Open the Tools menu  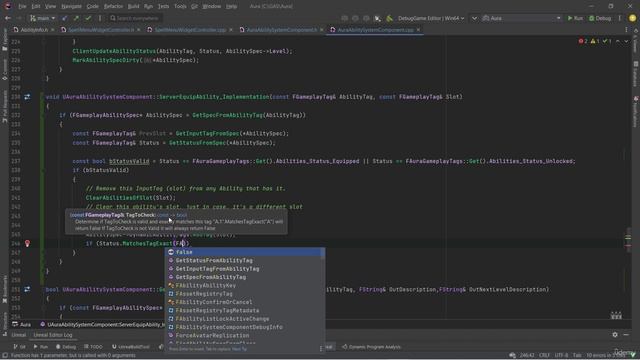pyautogui.click(x=180, y=7)
